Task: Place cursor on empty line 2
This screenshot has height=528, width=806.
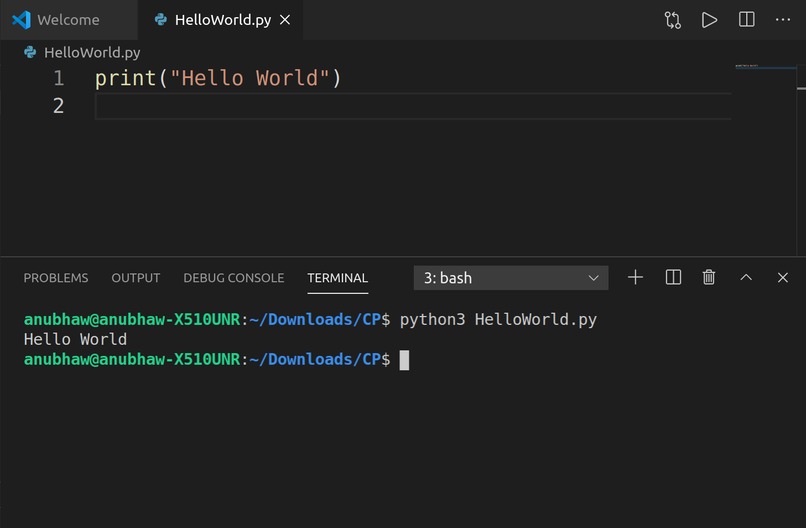Action: (413, 106)
